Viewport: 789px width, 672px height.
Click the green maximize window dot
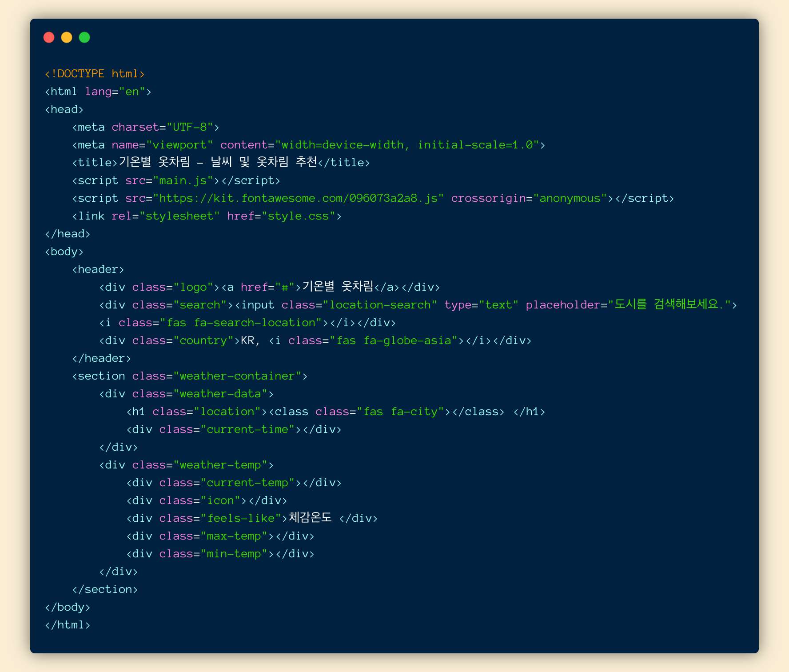pos(84,37)
